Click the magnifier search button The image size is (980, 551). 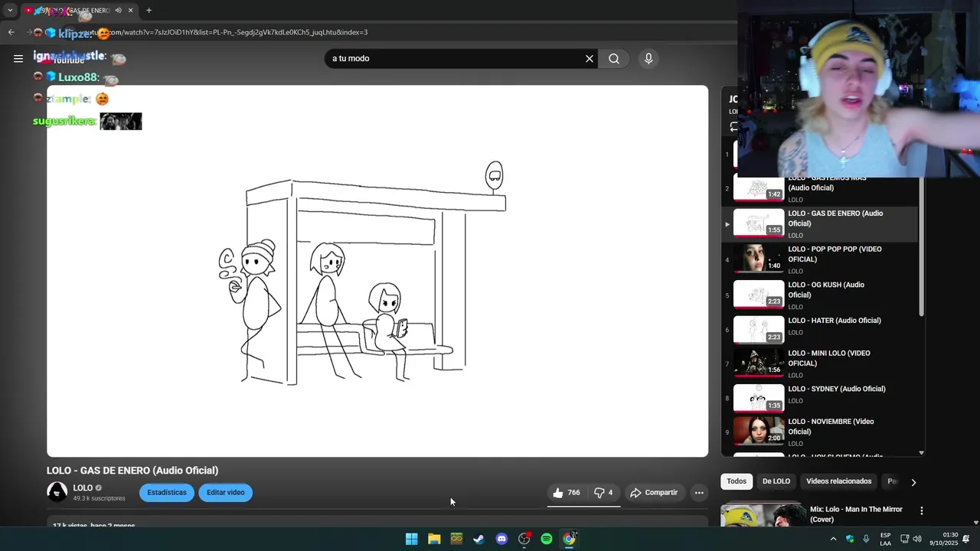(614, 59)
